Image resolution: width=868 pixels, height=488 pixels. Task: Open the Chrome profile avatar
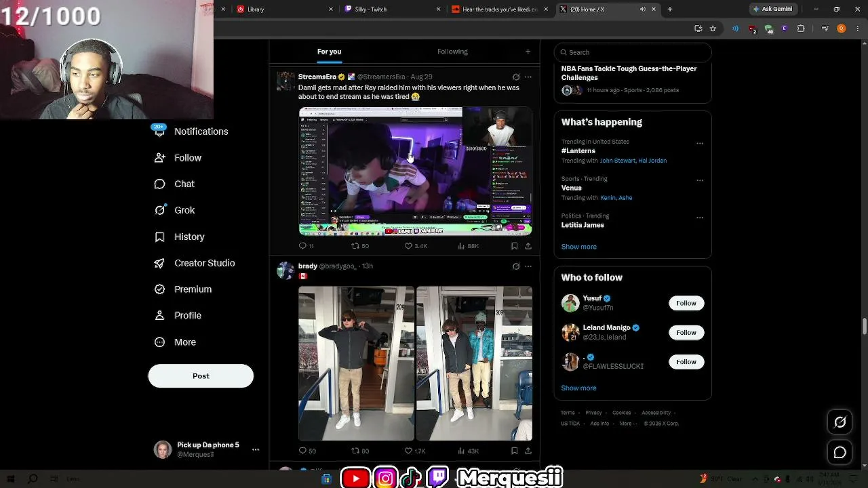(842, 28)
